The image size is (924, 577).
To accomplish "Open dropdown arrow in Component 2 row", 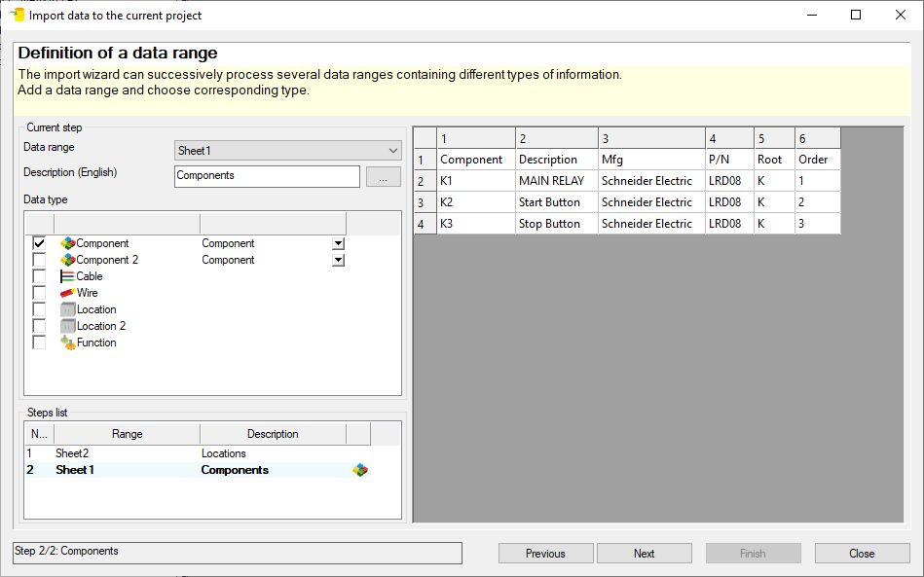I will tap(338, 260).
